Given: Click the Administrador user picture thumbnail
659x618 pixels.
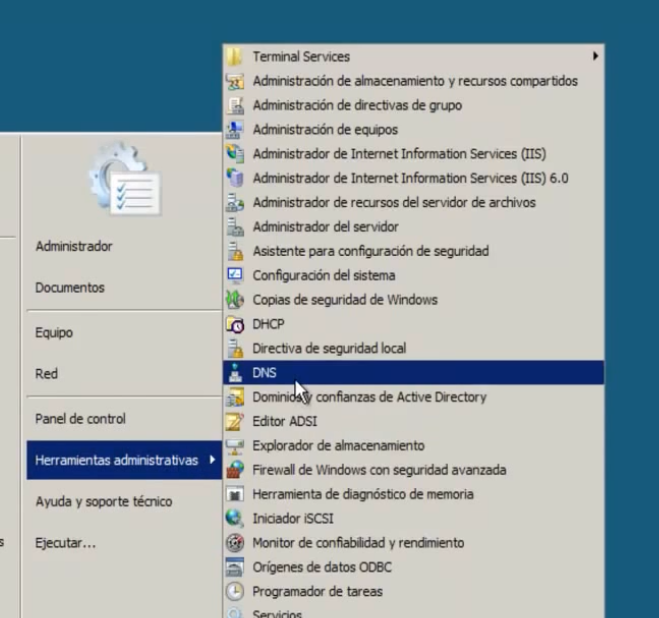Looking at the screenshot, I should [125, 179].
